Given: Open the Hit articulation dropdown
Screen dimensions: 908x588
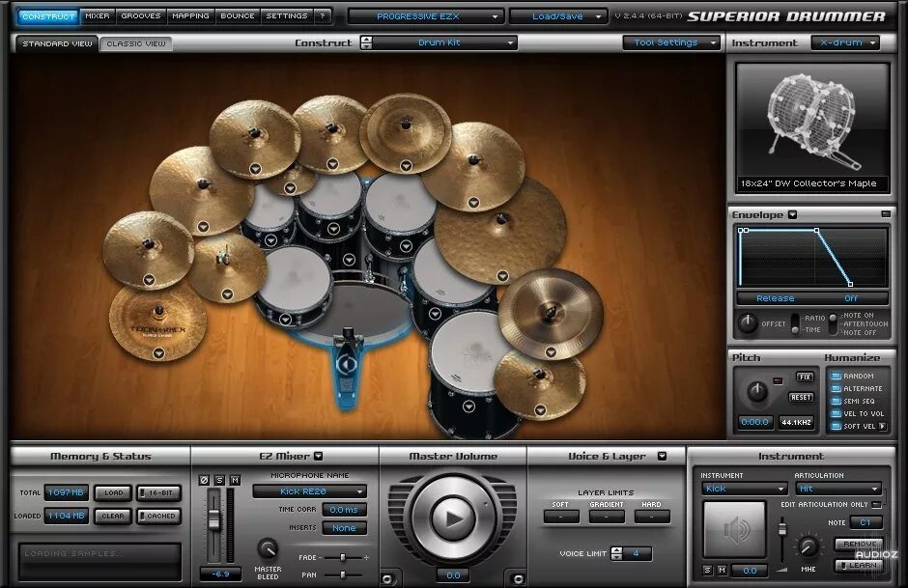Looking at the screenshot, I should [x=838, y=489].
